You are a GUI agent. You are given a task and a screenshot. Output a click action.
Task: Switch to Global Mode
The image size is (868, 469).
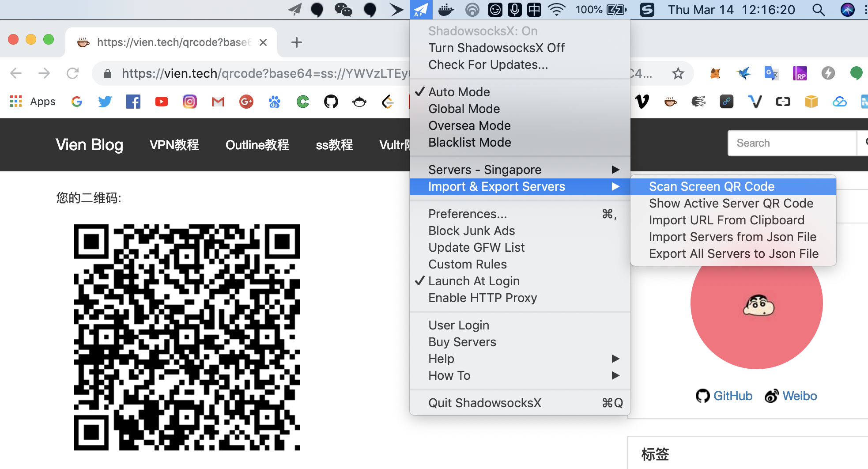click(x=520, y=109)
